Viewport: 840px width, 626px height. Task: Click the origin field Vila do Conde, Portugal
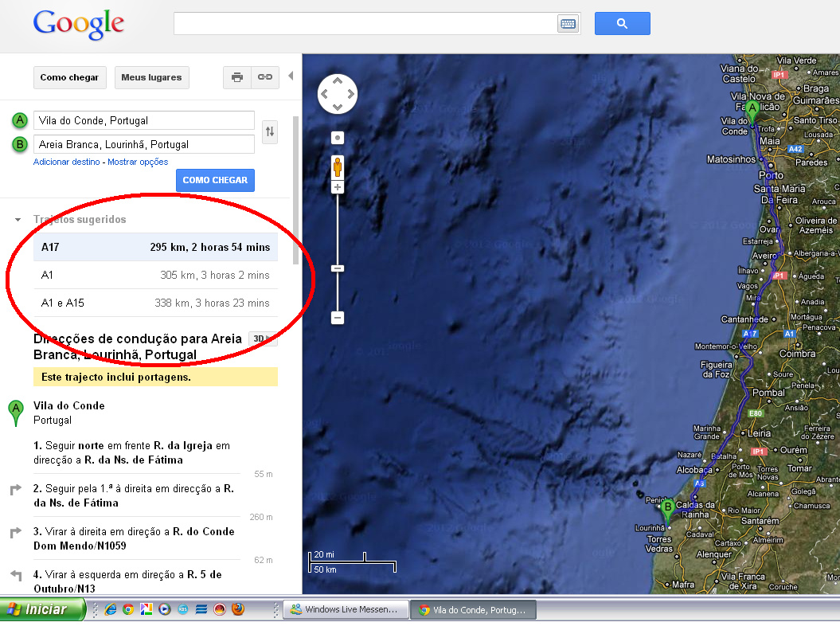(x=144, y=120)
